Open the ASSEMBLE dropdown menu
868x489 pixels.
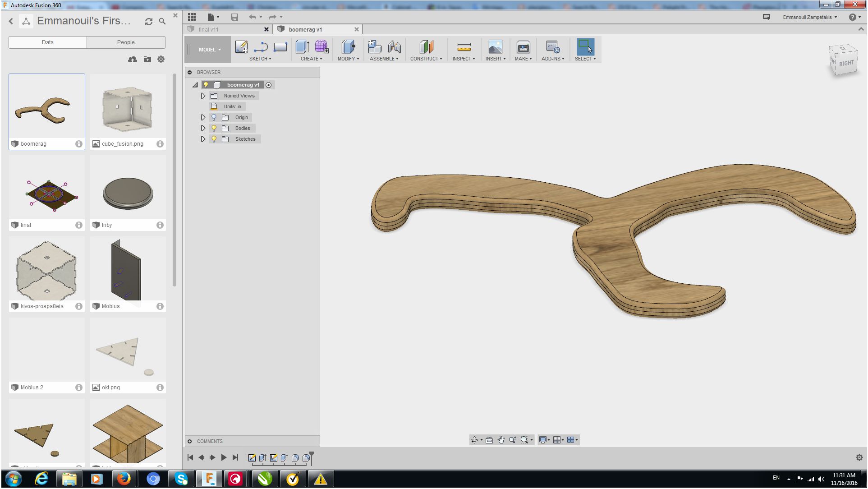[x=384, y=59]
